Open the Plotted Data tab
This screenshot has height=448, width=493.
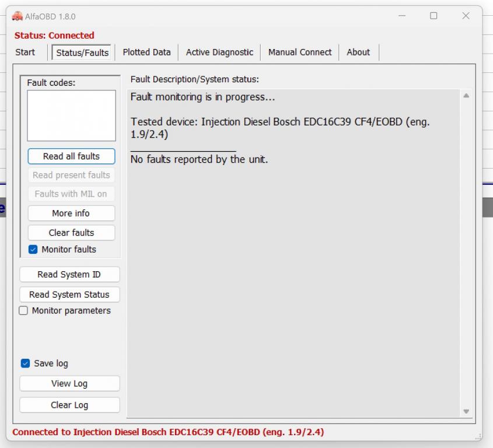[146, 52]
